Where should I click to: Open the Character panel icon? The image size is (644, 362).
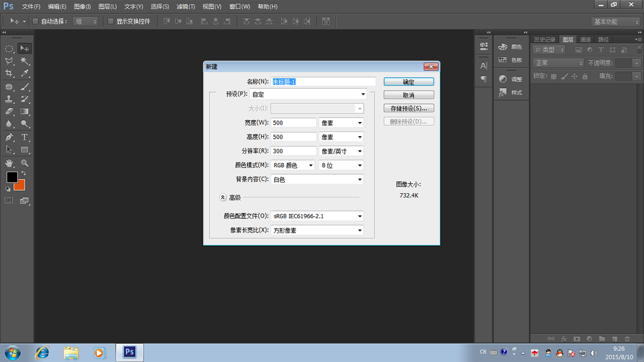coord(483,65)
